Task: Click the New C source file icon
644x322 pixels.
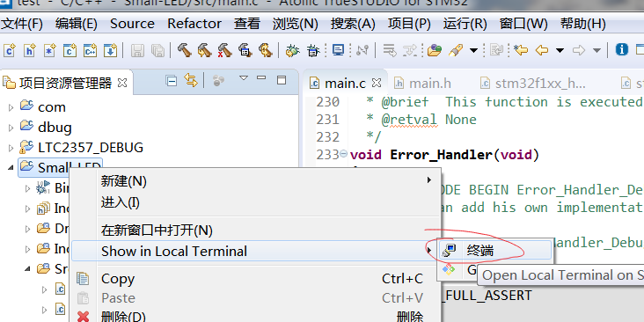Action: tap(70, 50)
